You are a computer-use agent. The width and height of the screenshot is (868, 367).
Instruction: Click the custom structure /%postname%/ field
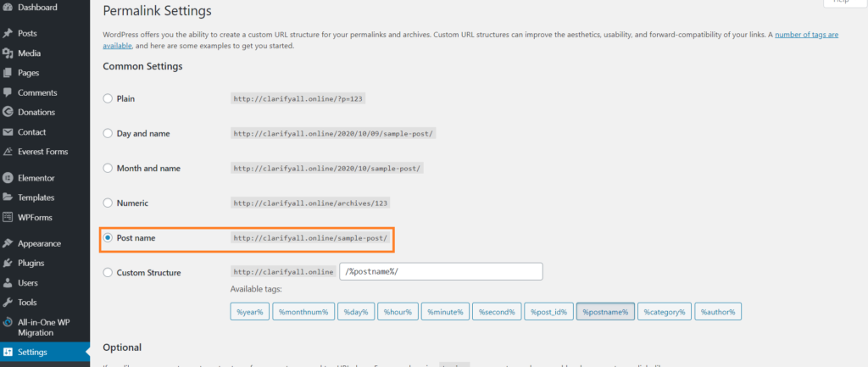441,272
